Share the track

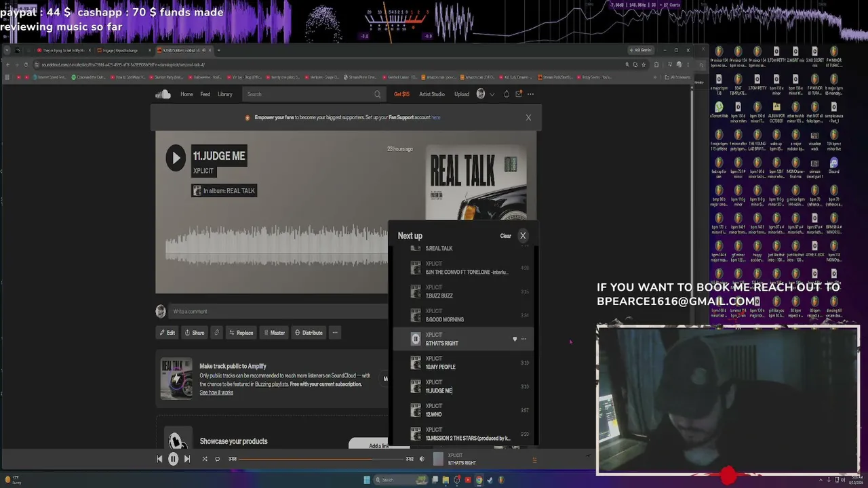click(195, 333)
